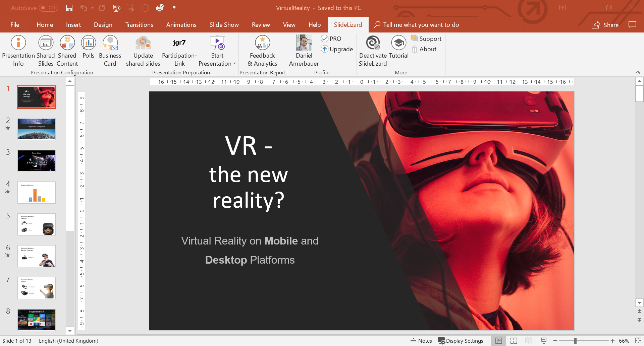Click the Share button
Screen dimensions: 644x346
[605, 25]
